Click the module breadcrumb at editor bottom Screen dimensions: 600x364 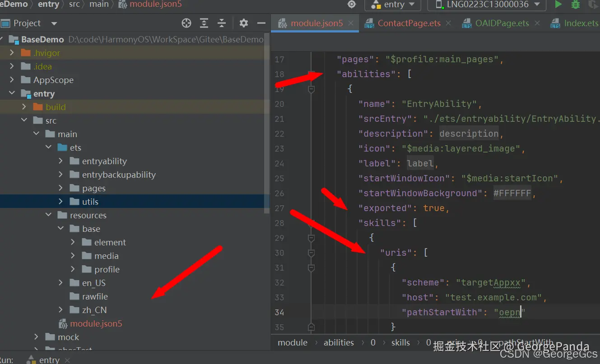[x=293, y=342]
